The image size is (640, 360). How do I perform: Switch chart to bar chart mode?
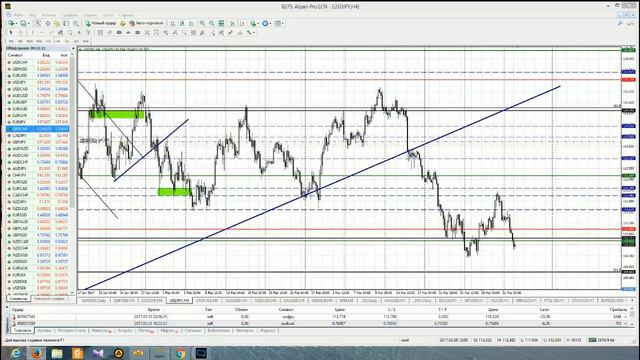tap(173, 23)
